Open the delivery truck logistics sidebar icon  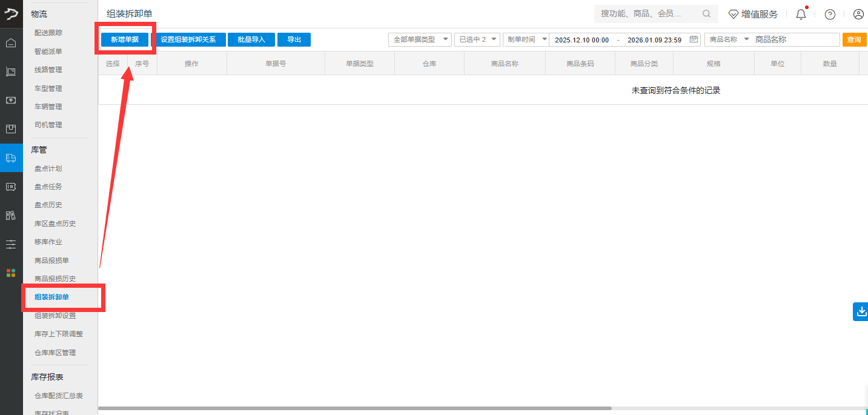11,158
